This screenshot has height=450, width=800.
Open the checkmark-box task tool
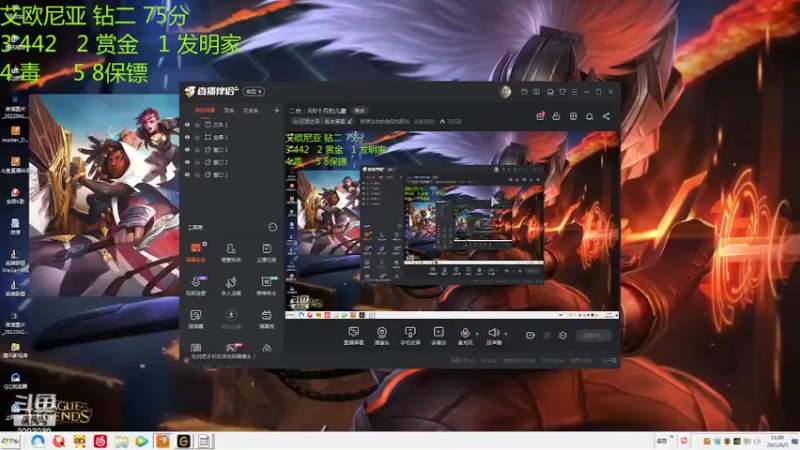click(x=266, y=253)
